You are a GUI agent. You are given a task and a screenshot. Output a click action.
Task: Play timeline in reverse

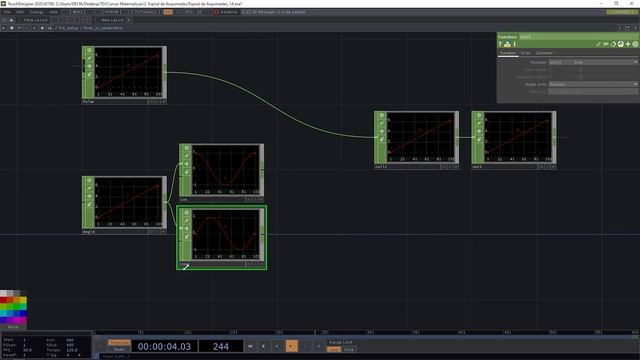[x=277, y=346]
